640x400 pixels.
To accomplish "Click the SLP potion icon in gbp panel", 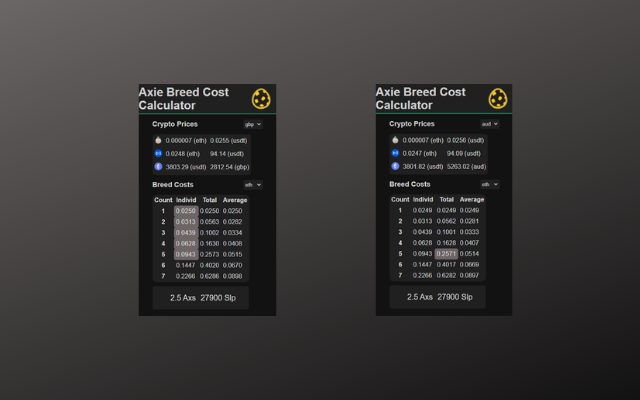I will (158, 140).
